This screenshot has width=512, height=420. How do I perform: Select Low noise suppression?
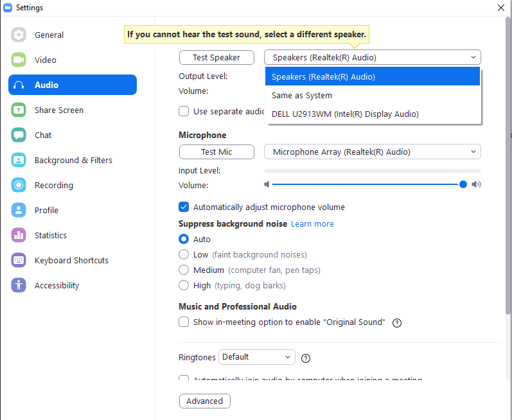[x=184, y=254]
